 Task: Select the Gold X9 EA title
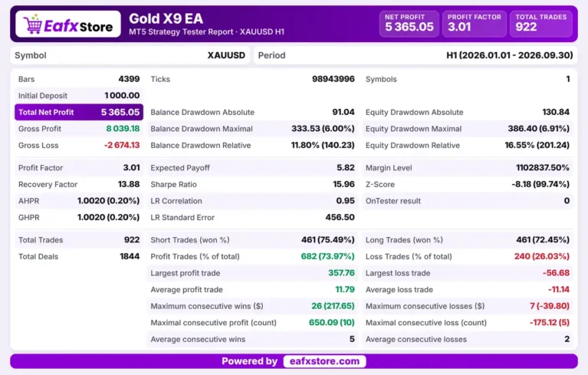point(166,18)
